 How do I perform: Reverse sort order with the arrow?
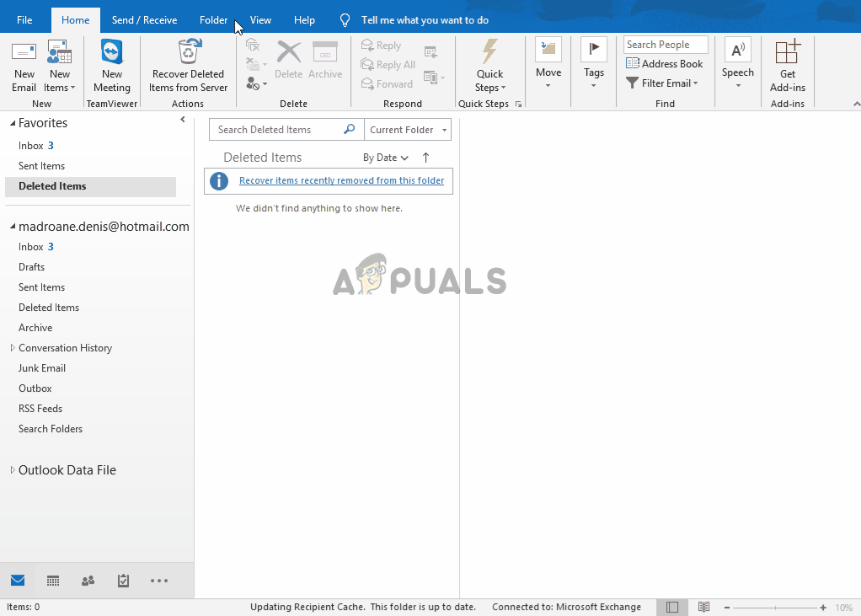[425, 158]
